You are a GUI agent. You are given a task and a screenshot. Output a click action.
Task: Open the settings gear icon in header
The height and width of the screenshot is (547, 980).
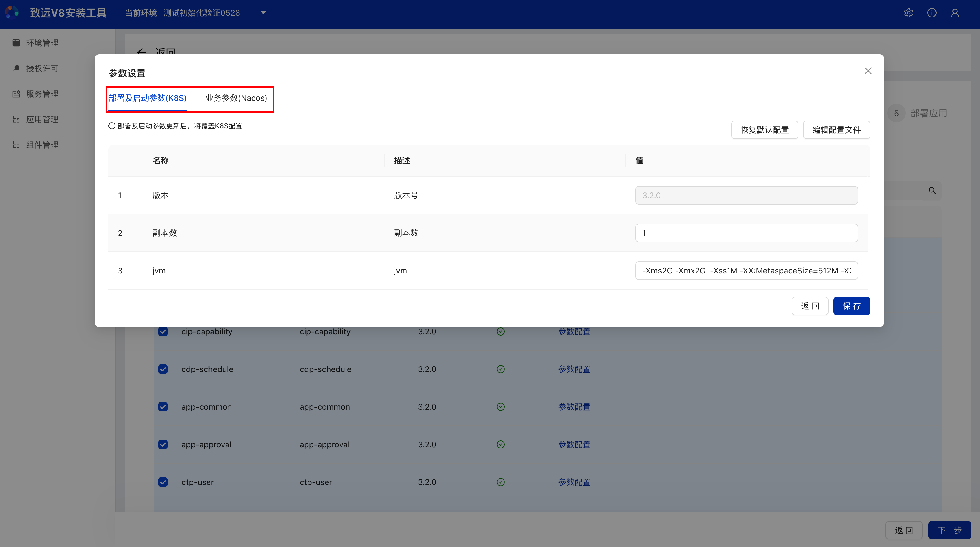click(908, 12)
